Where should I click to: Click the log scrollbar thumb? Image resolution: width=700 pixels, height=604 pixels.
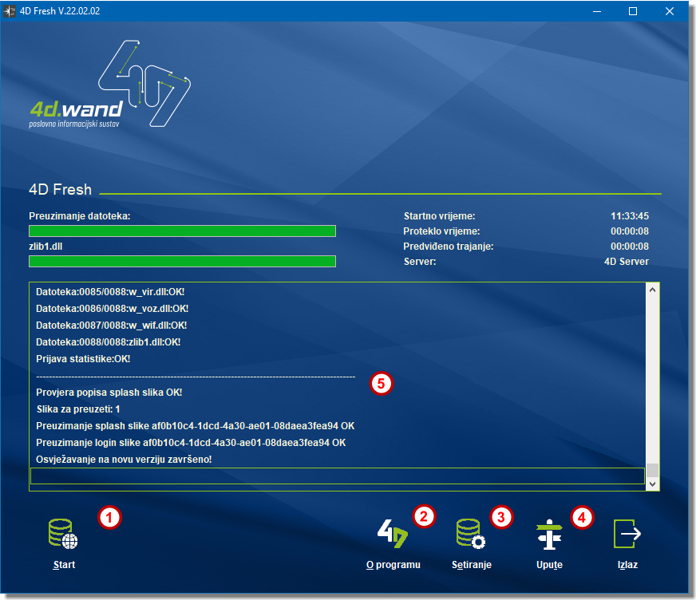pos(652,470)
